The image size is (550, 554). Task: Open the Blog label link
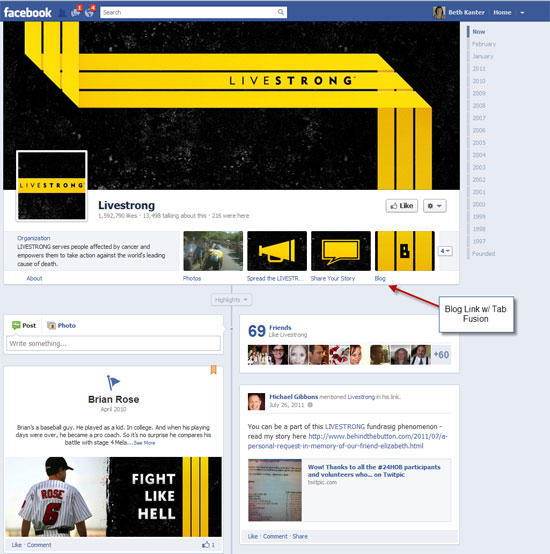(x=380, y=278)
